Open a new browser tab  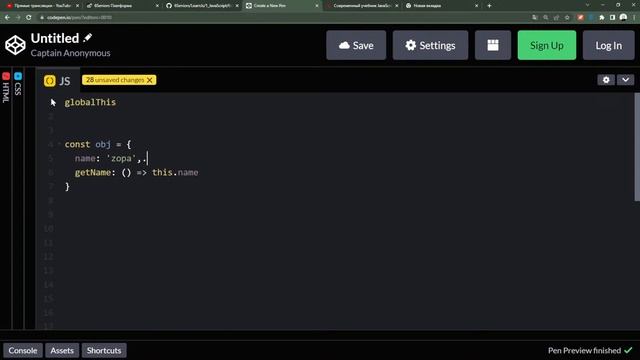(489, 6)
